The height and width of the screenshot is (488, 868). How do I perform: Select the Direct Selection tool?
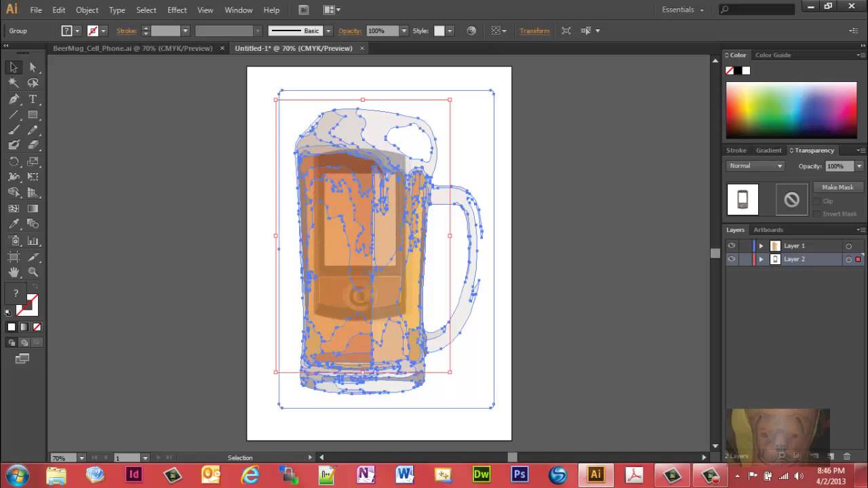click(x=33, y=67)
